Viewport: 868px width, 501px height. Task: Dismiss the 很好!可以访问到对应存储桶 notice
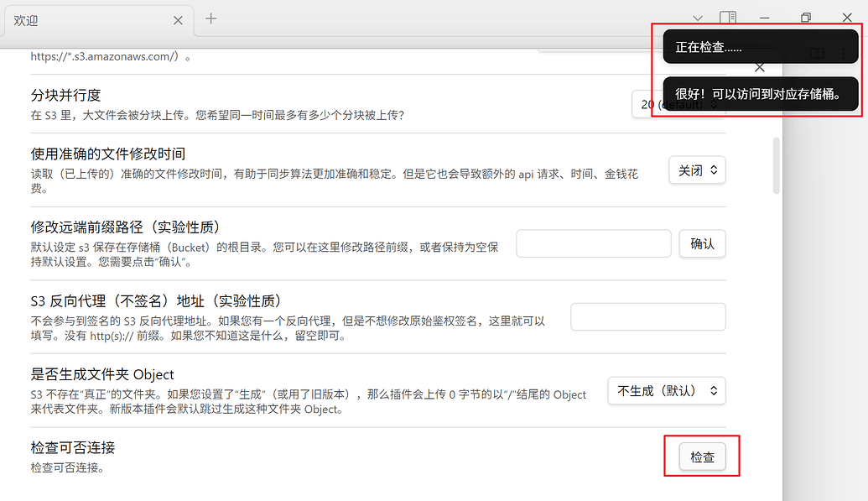(761, 94)
